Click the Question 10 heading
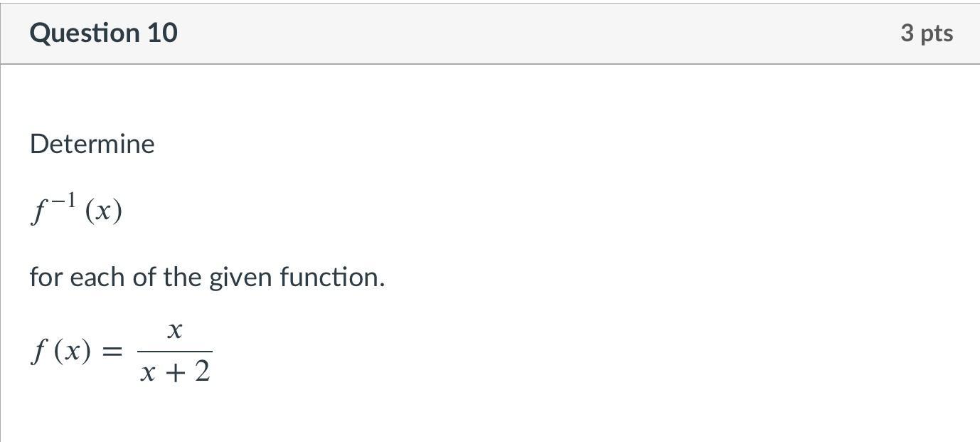Viewport: 980px width, 442px height. pyautogui.click(x=104, y=33)
